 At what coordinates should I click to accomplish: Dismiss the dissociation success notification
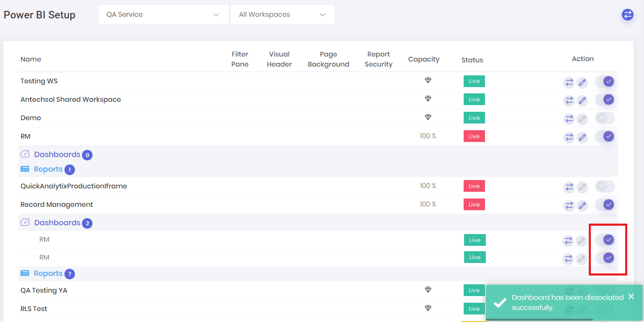(x=631, y=296)
